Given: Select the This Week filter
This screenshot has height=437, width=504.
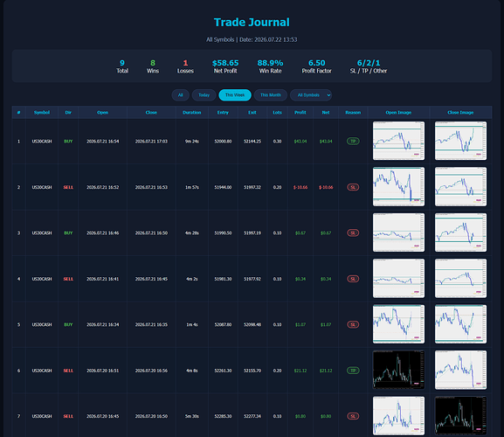Looking at the screenshot, I should 235,95.
